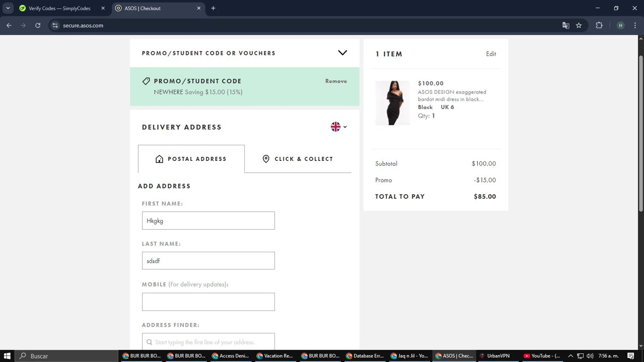
Task: Open the black dress product thumbnail
Action: (x=392, y=103)
